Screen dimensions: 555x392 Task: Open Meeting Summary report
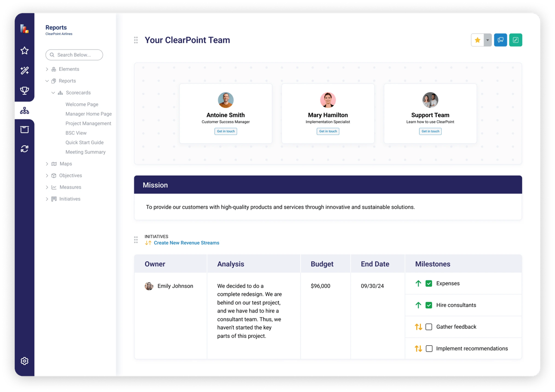[x=86, y=152]
